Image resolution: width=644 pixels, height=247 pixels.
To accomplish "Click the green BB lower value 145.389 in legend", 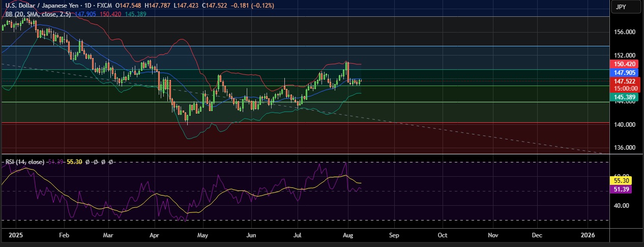I will coord(135,14).
